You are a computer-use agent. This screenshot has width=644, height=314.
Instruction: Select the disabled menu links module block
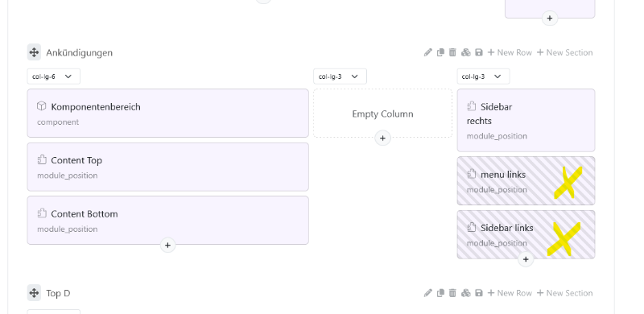click(x=526, y=181)
